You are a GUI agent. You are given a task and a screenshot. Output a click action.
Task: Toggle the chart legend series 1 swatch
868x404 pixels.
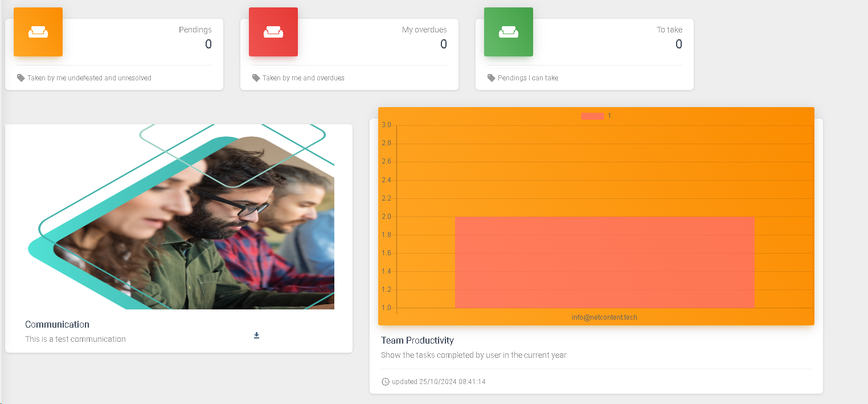pyautogui.click(x=592, y=116)
